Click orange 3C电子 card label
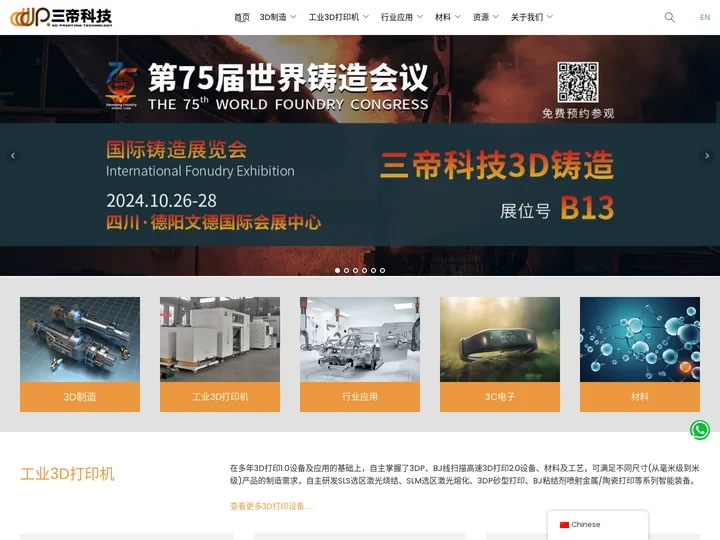720x540 pixels. click(500, 397)
